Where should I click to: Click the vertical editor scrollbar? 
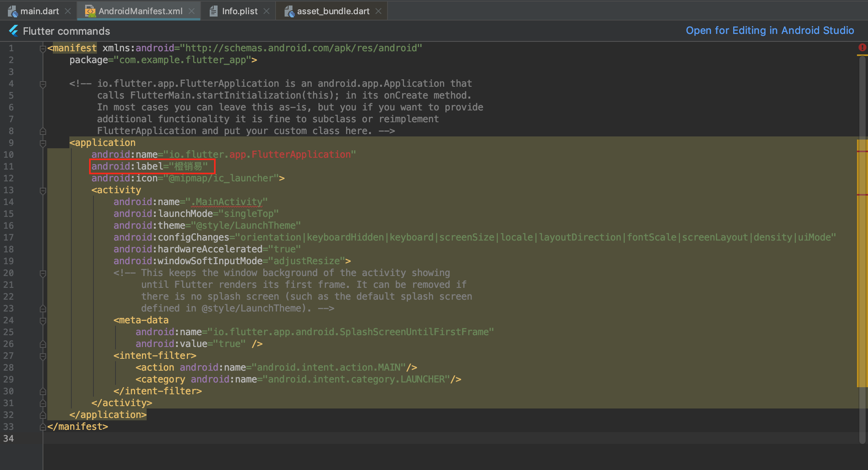coord(862,250)
